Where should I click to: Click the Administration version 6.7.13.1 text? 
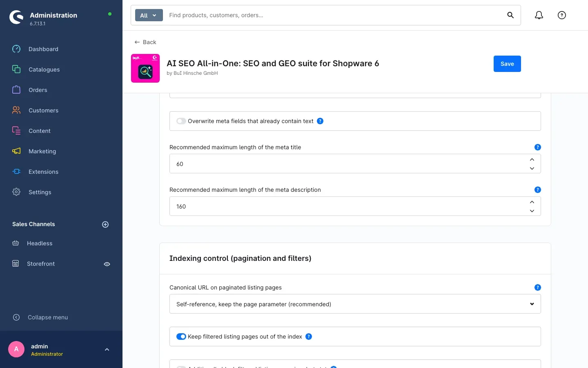click(x=38, y=24)
